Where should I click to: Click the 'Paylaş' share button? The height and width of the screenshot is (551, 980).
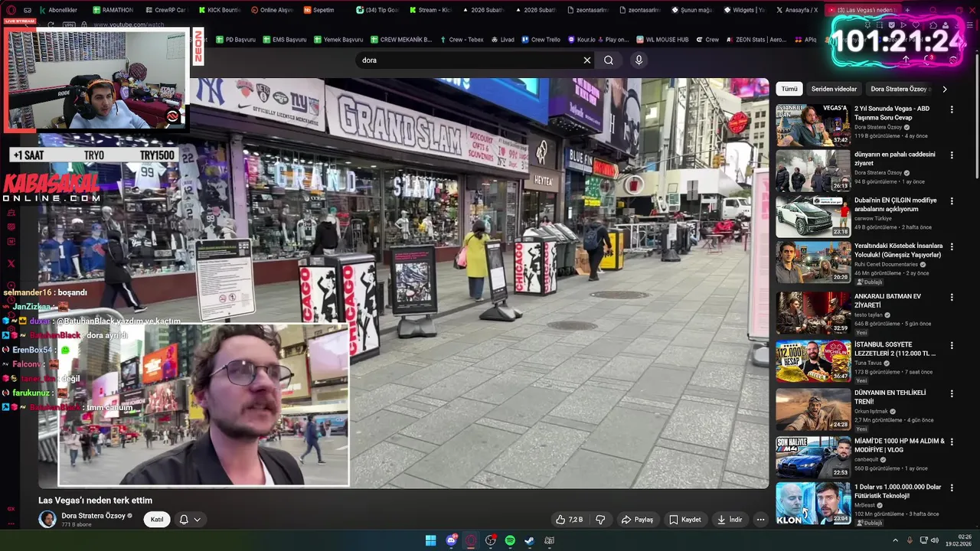click(x=637, y=520)
